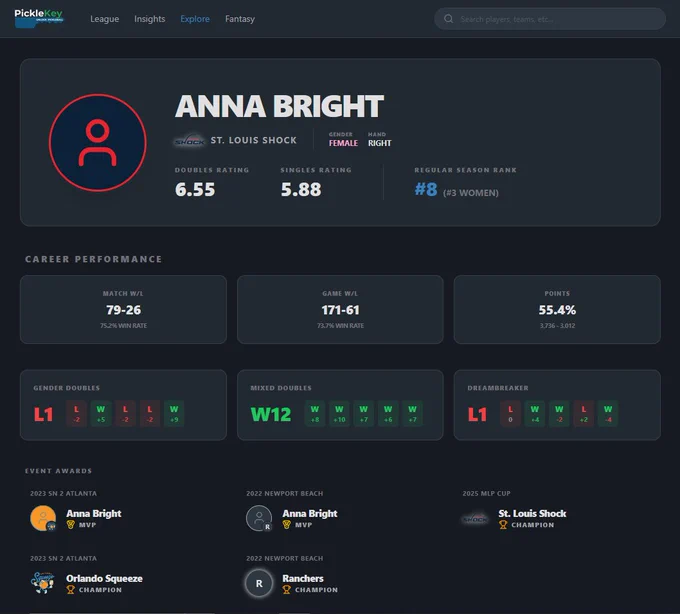Open the St. Louis Shock team link
The height and width of the screenshot is (614, 680).
(254, 140)
